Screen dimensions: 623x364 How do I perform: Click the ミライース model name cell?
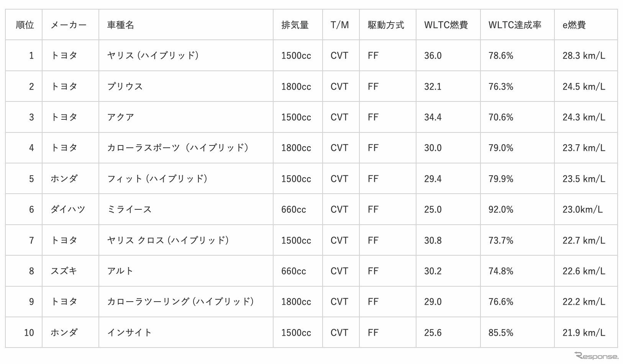pos(130,209)
